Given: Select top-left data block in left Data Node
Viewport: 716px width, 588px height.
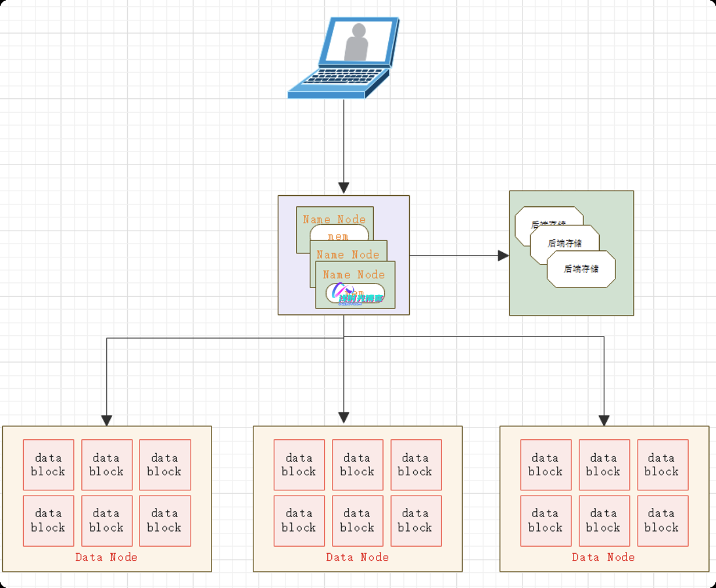Looking at the screenshot, I should tap(48, 465).
